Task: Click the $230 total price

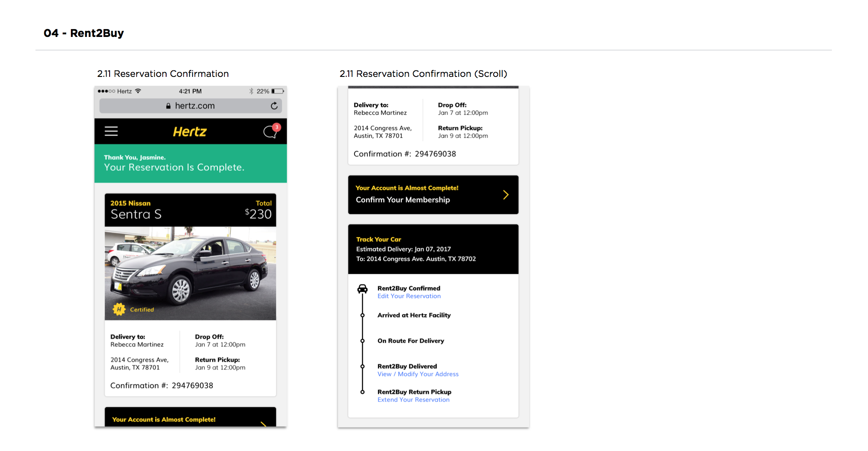Action: (258, 214)
